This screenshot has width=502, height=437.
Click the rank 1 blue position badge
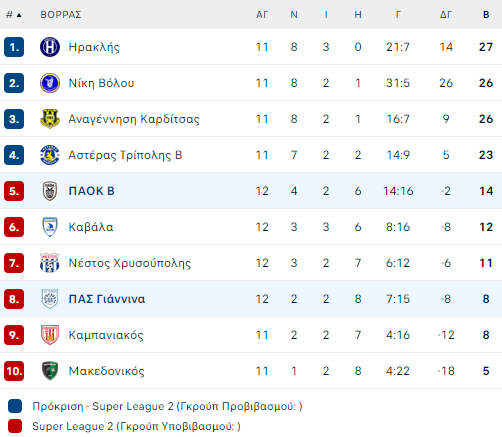click(x=14, y=47)
